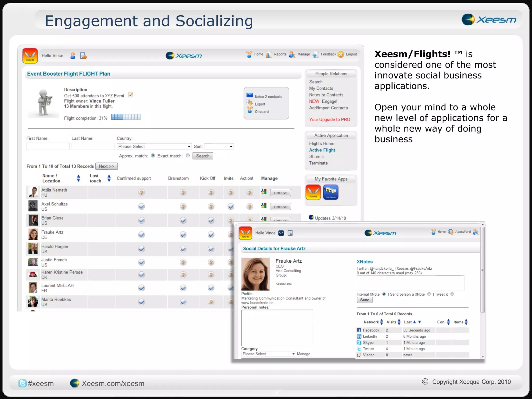The image size is (532, 399).
Task: Open the Country Please Select dropdown
Action: (x=154, y=147)
